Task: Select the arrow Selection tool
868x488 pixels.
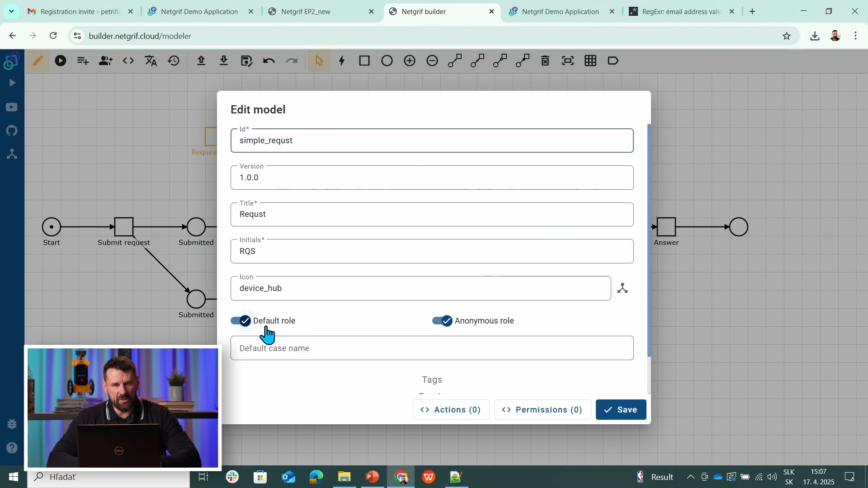Action: (x=320, y=60)
